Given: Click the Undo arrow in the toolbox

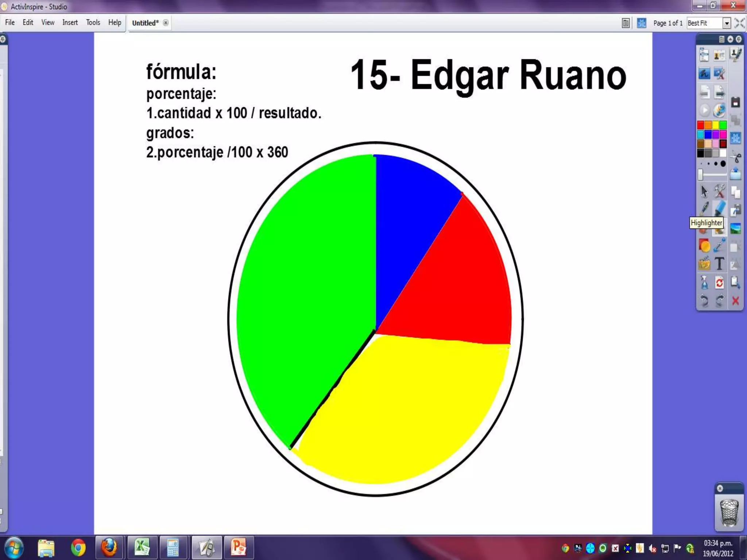Looking at the screenshot, I should click(x=704, y=301).
